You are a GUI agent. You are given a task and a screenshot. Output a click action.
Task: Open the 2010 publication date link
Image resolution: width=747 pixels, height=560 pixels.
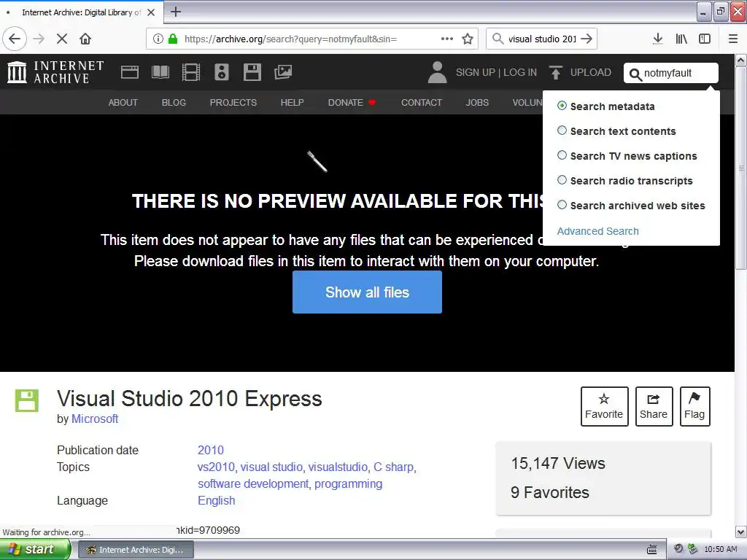pyautogui.click(x=211, y=450)
